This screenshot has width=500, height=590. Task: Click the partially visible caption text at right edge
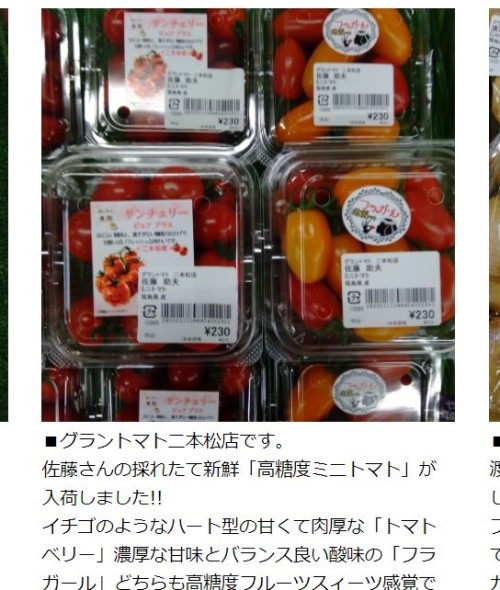pos(496,511)
